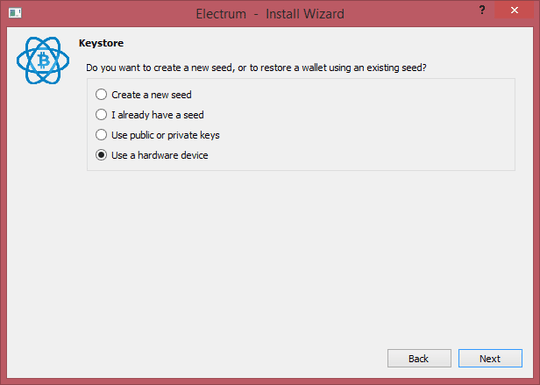
Task: Toggle the "Use a hardware device" radio button
Action: click(152, 155)
